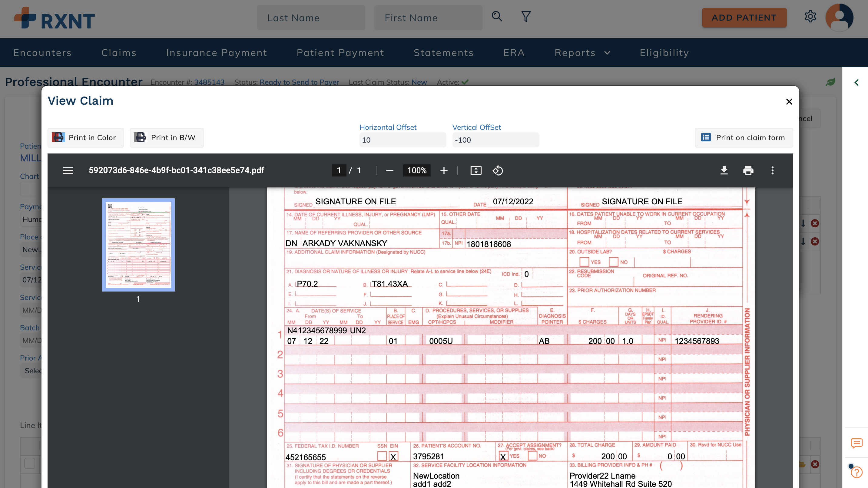The height and width of the screenshot is (488, 868).
Task: Click the PDF file name title
Action: pyautogui.click(x=176, y=170)
